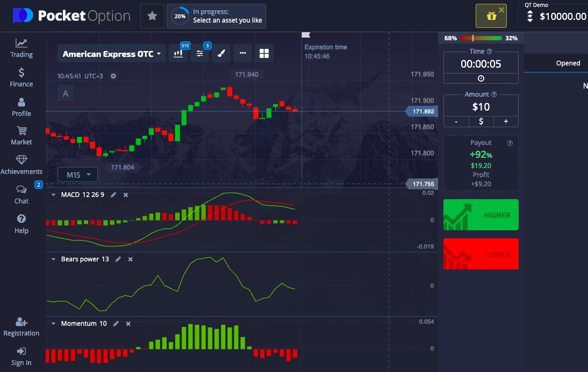Open Help question mark icon
This screenshot has height=372, width=588.
21,218
